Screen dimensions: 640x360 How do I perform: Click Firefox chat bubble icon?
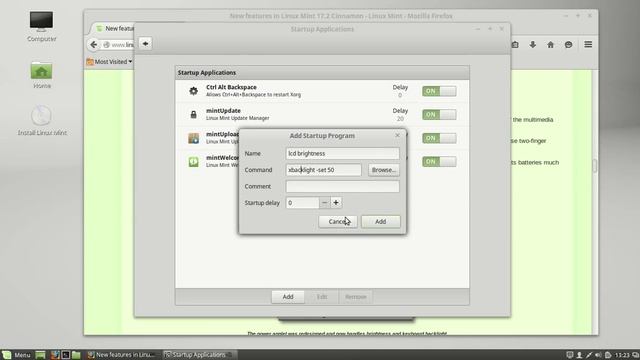coord(568,44)
